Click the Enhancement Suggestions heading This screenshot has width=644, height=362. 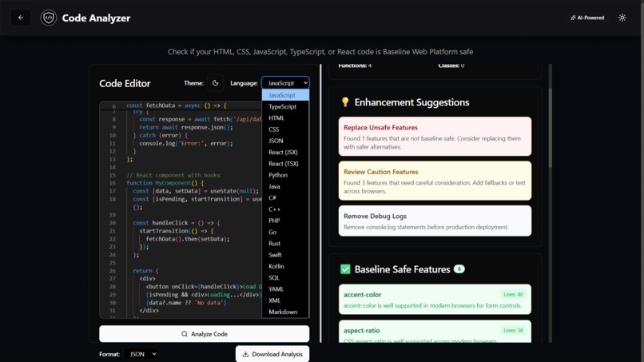412,102
